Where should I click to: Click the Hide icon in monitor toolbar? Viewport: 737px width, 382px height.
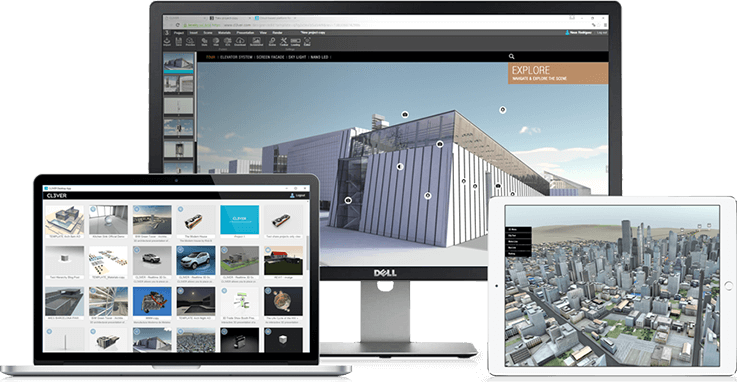[216, 41]
